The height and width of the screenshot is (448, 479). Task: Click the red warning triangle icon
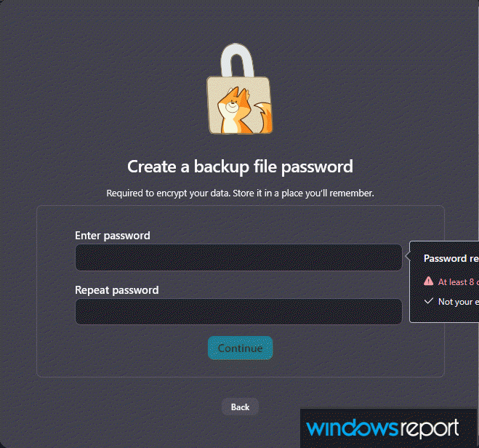(x=429, y=281)
